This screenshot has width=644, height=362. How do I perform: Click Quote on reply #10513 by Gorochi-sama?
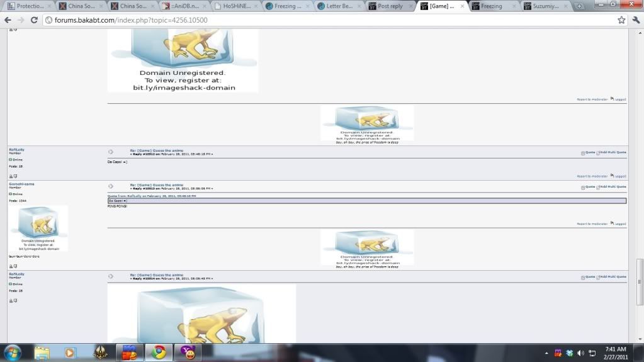coord(589,187)
